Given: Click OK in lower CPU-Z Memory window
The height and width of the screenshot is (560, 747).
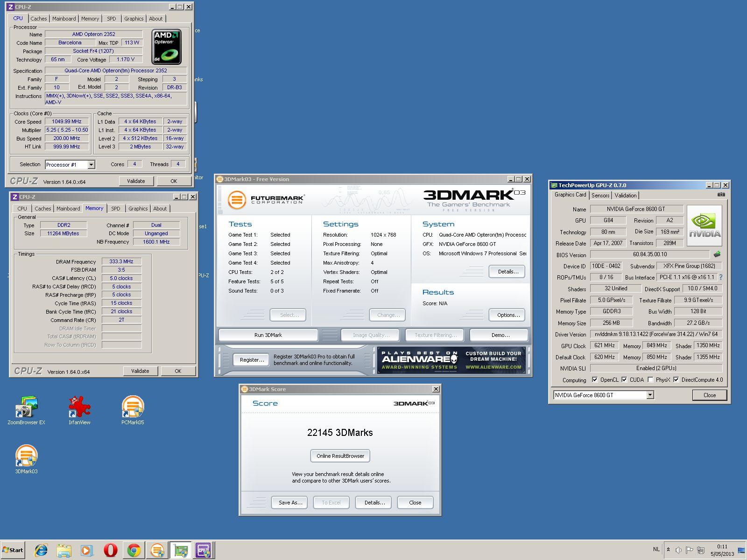Looking at the screenshot, I should pyautogui.click(x=178, y=371).
